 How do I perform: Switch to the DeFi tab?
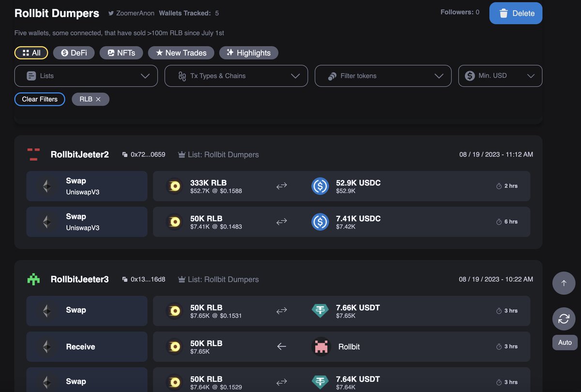pos(74,53)
